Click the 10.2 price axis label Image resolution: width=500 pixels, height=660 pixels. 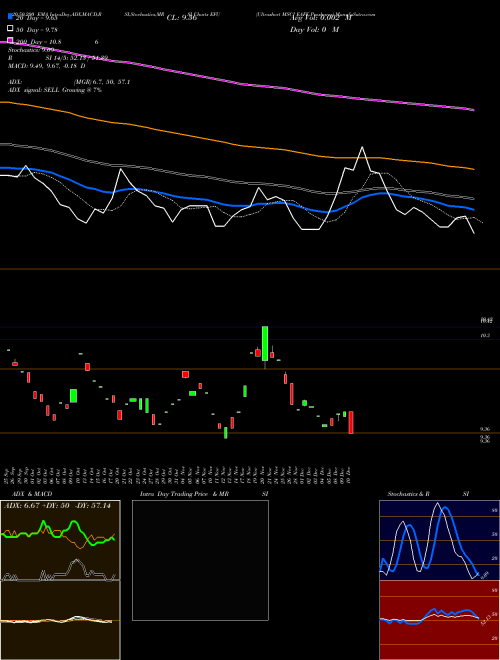point(485,335)
